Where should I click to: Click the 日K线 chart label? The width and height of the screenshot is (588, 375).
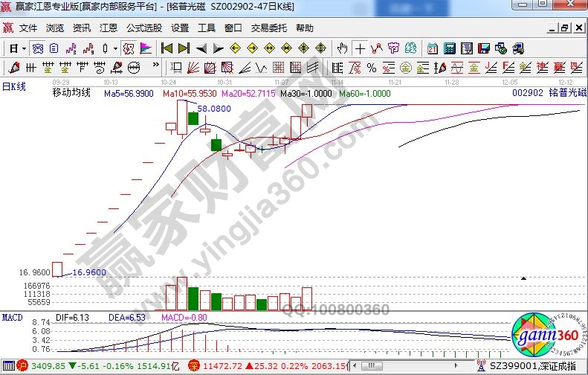(x=13, y=86)
